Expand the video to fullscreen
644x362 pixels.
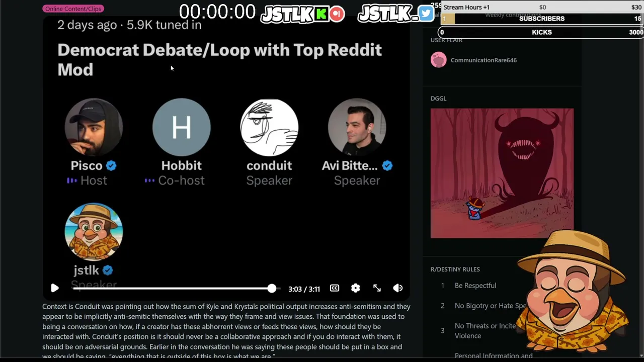pos(377,288)
